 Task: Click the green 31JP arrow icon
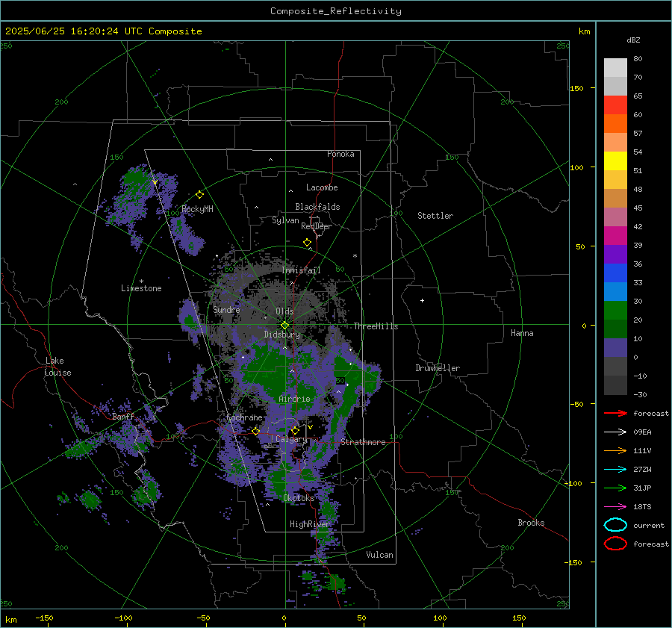tap(615, 488)
